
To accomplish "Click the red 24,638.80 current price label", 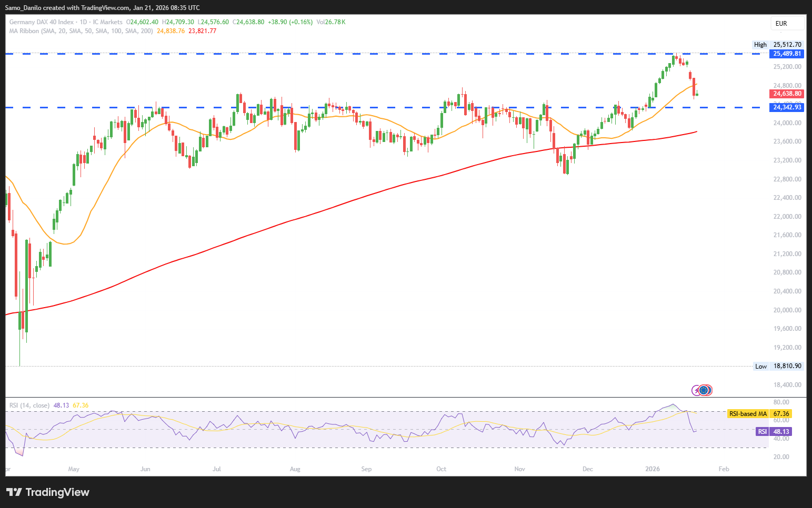I will pos(787,94).
